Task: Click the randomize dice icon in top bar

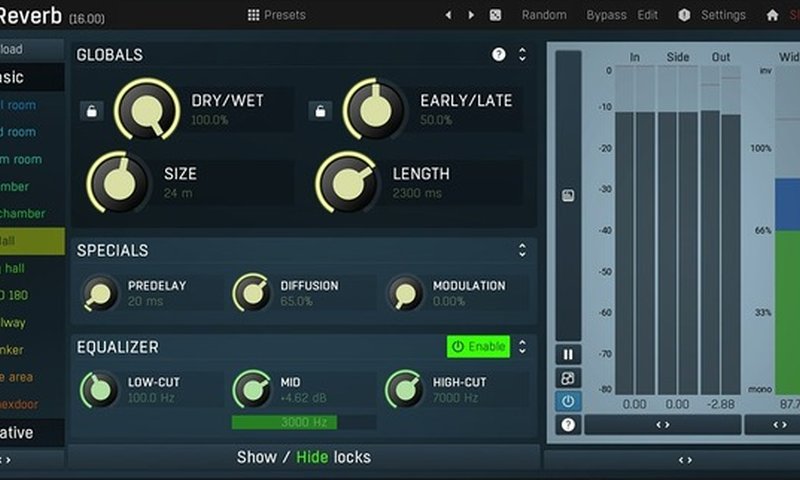Action: click(x=495, y=15)
